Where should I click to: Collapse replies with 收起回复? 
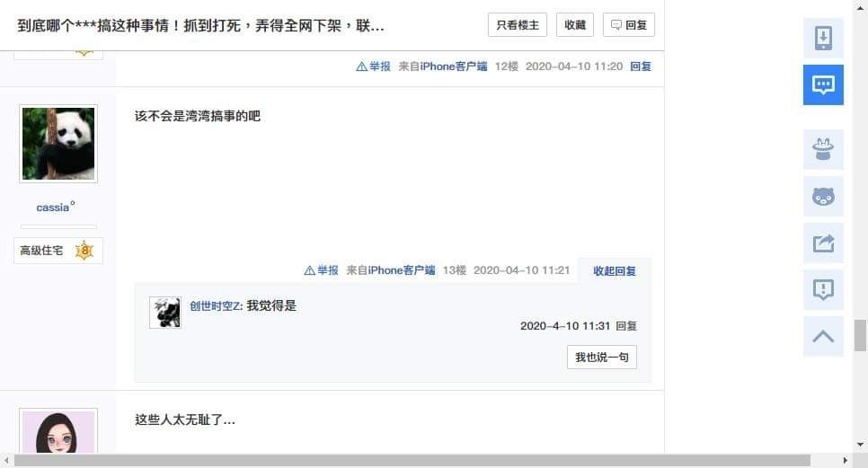coord(615,270)
